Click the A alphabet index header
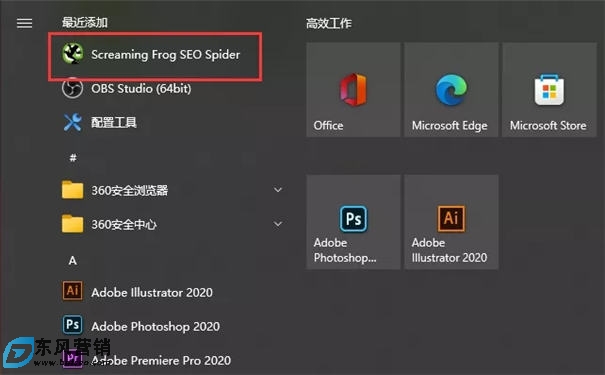The image size is (605, 375). [x=73, y=261]
